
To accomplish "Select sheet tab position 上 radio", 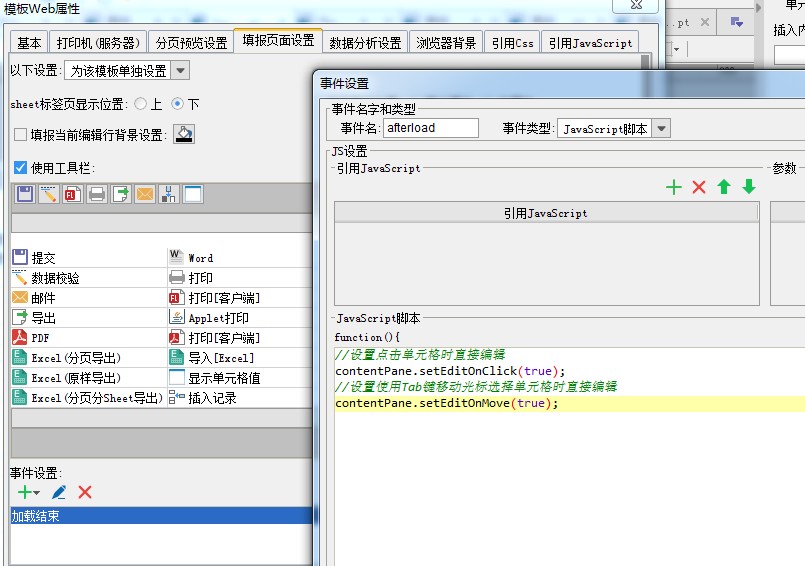I will pos(140,104).
